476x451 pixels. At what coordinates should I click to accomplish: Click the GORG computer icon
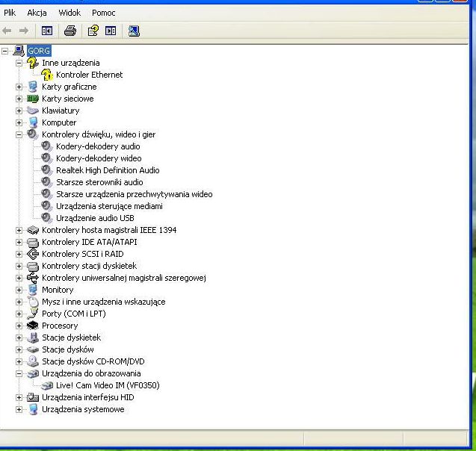tap(19, 51)
